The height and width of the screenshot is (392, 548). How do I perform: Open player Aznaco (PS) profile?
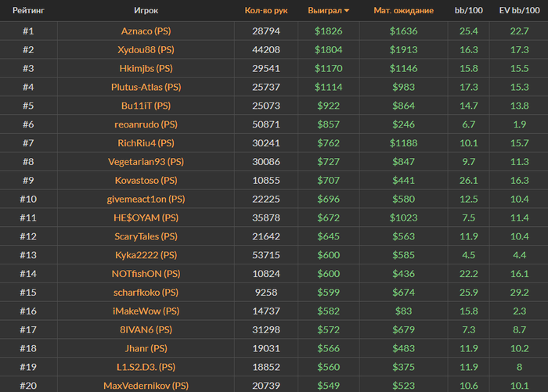click(146, 31)
